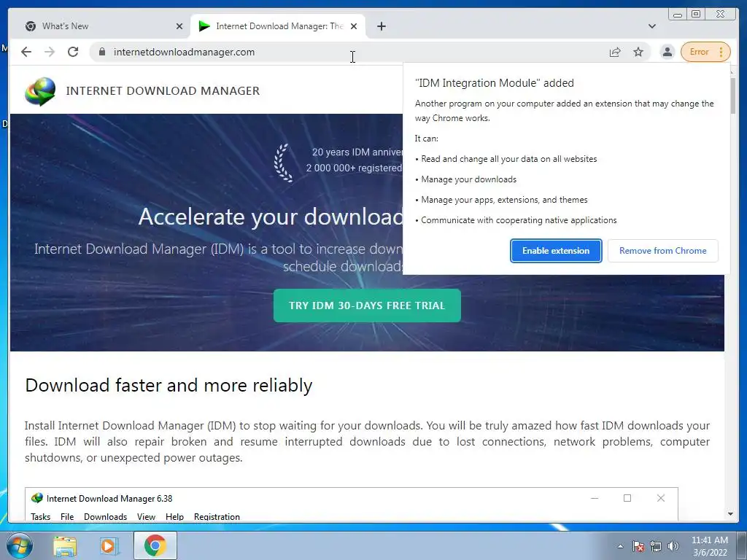747x560 pixels.
Task: Reload the page with the refresh icon
Action: 73,52
